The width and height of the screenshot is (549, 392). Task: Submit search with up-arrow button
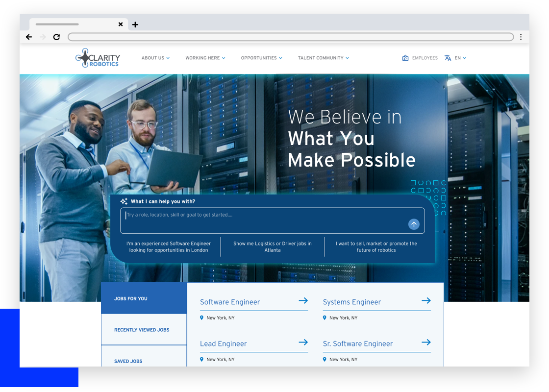(414, 224)
